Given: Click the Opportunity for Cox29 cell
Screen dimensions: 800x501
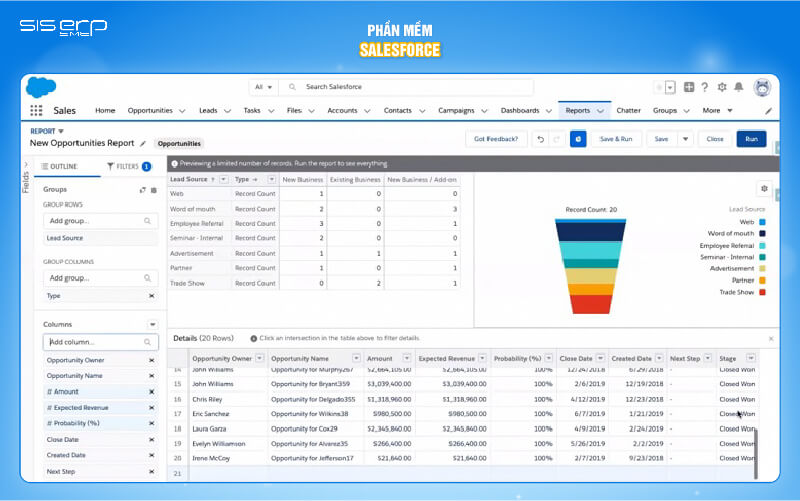Looking at the screenshot, I should pos(315,429).
